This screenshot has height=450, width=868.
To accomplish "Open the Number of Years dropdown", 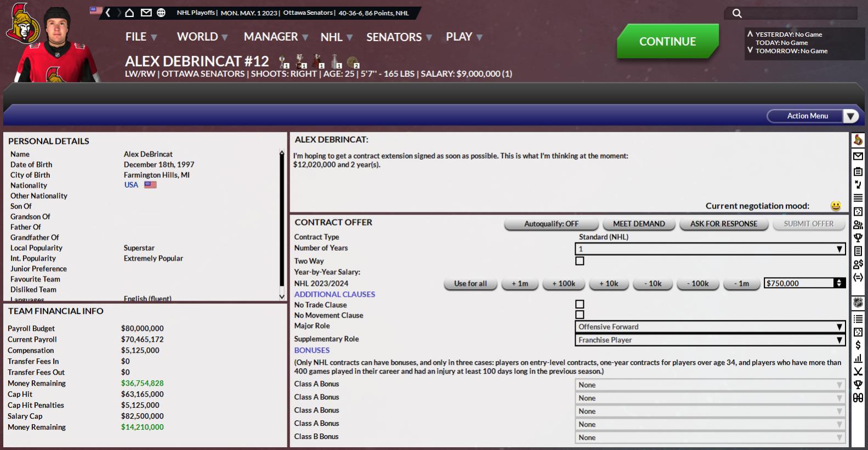I will point(710,249).
